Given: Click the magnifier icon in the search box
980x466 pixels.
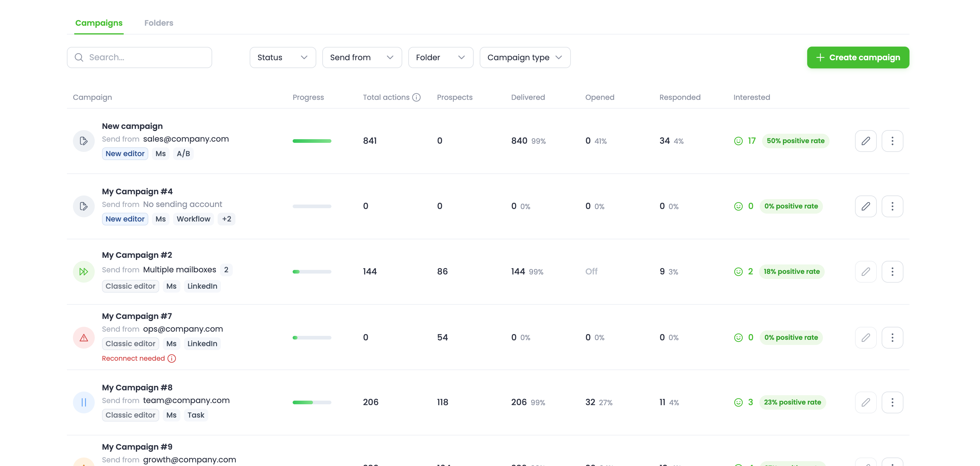Looking at the screenshot, I should pyautogui.click(x=79, y=57).
